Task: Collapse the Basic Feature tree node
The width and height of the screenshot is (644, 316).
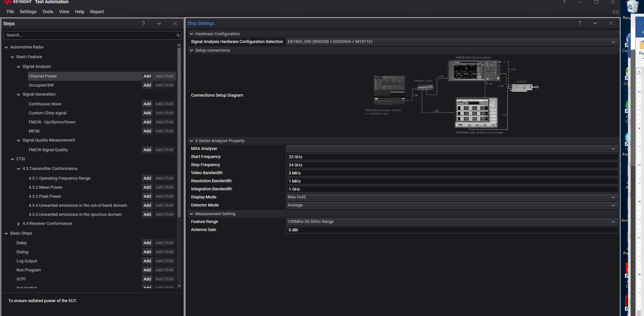Action: [12, 57]
